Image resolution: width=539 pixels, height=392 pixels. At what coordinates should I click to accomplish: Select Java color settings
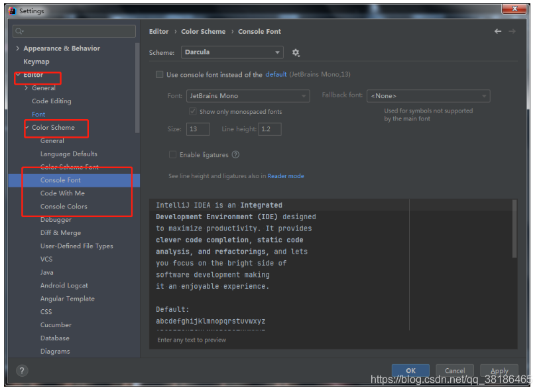[47, 272]
